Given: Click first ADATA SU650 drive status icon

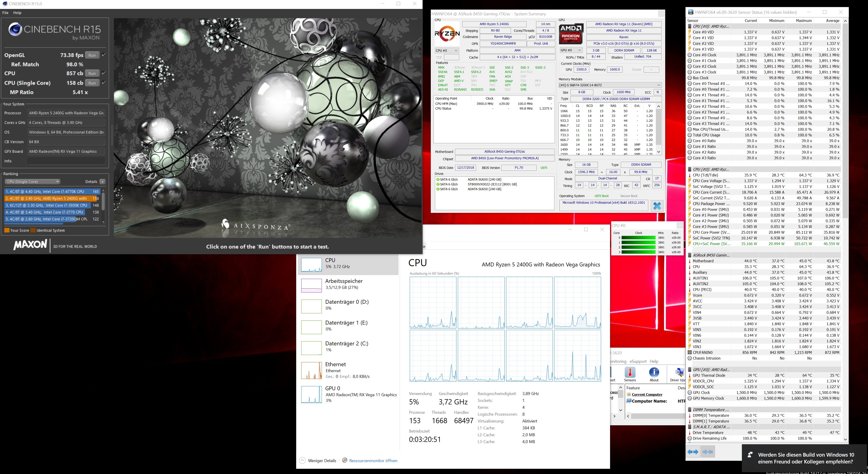Looking at the screenshot, I should 438,180.
